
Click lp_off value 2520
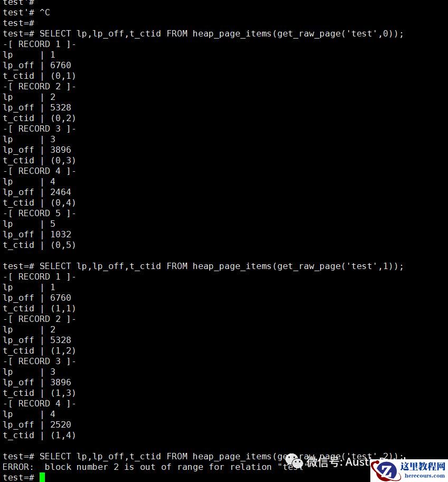click(61, 424)
